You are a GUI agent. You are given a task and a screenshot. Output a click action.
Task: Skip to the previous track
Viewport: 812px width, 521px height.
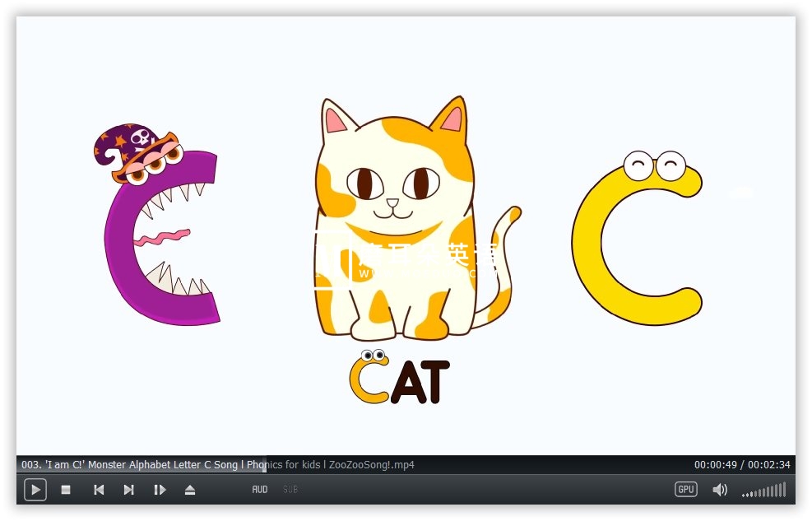click(x=99, y=490)
